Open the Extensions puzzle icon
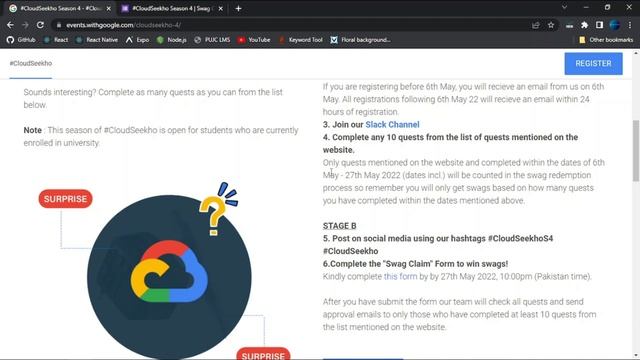640x360 pixels. [x=584, y=25]
